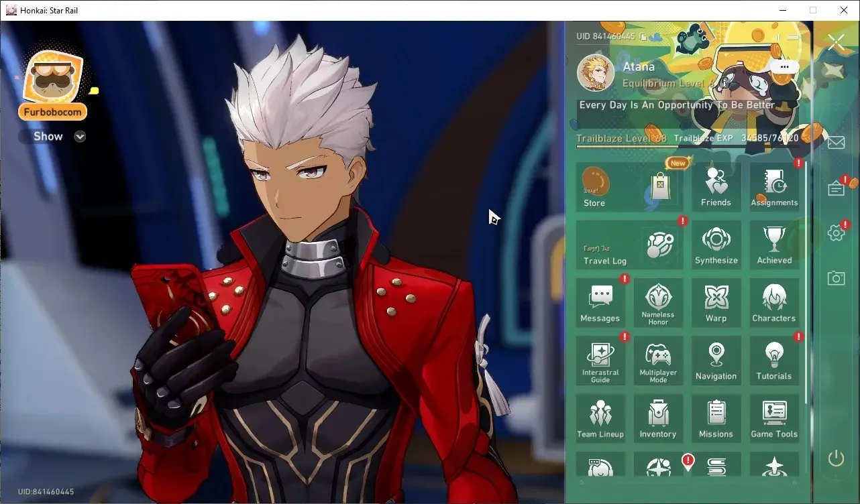
Task: Click the Furbobocom name label
Action: click(53, 112)
